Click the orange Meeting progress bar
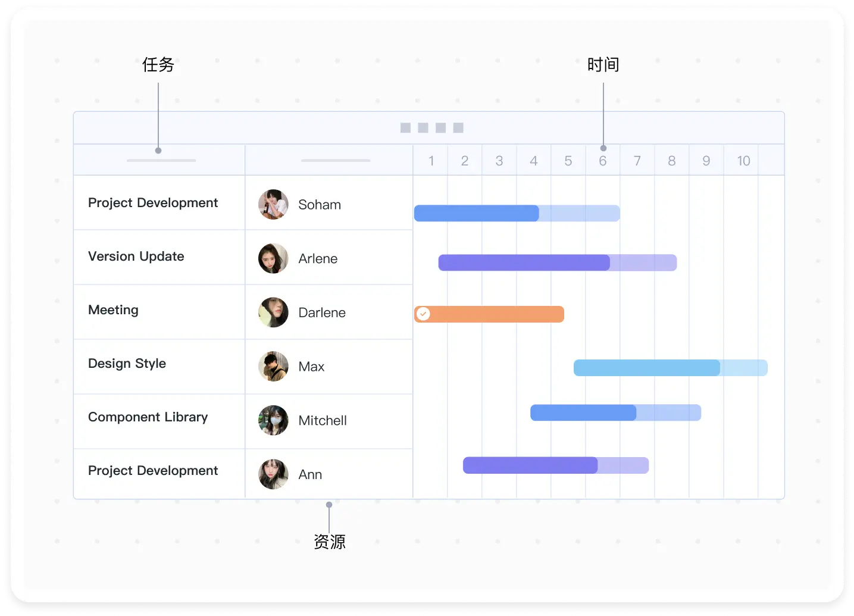The width and height of the screenshot is (854, 616). click(x=489, y=314)
